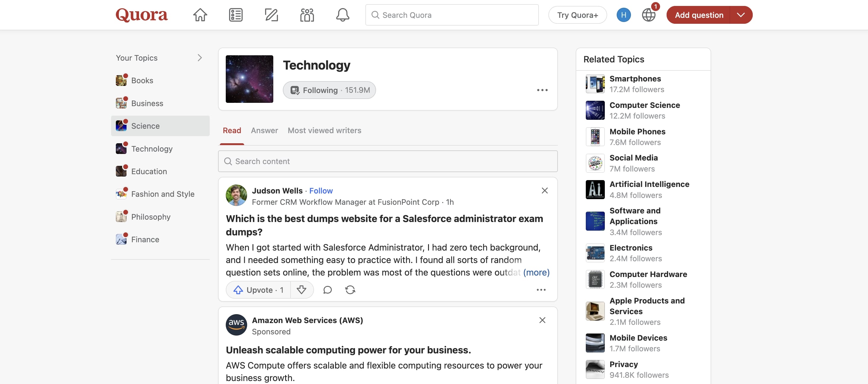The height and width of the screenshot is (384, 868).
Task: Dismiss the AWS sponsored ad
Action: click(542, 320)
